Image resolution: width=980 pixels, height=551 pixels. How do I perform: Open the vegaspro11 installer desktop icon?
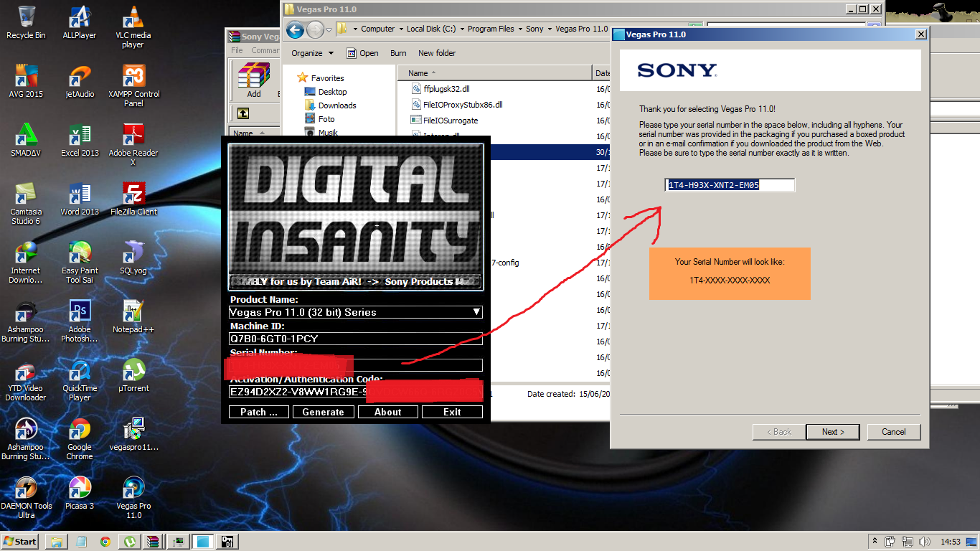tap(133, 434)
